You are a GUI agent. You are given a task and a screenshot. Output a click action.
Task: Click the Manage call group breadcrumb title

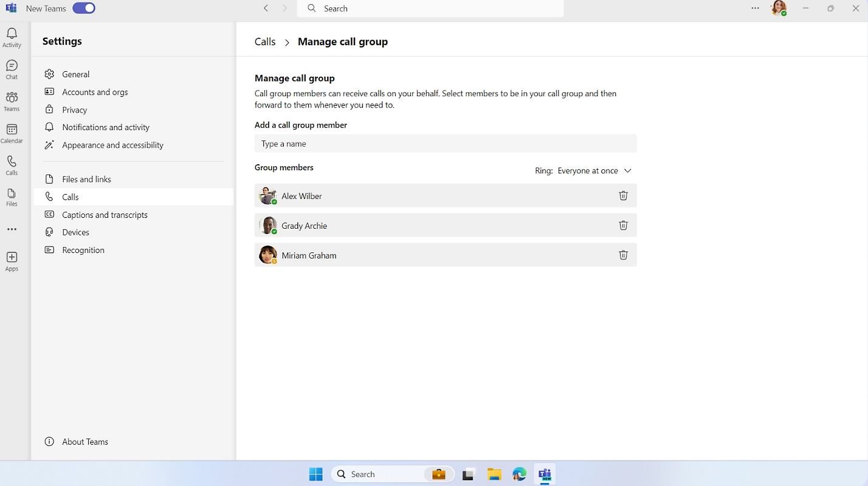pos(343,41)
